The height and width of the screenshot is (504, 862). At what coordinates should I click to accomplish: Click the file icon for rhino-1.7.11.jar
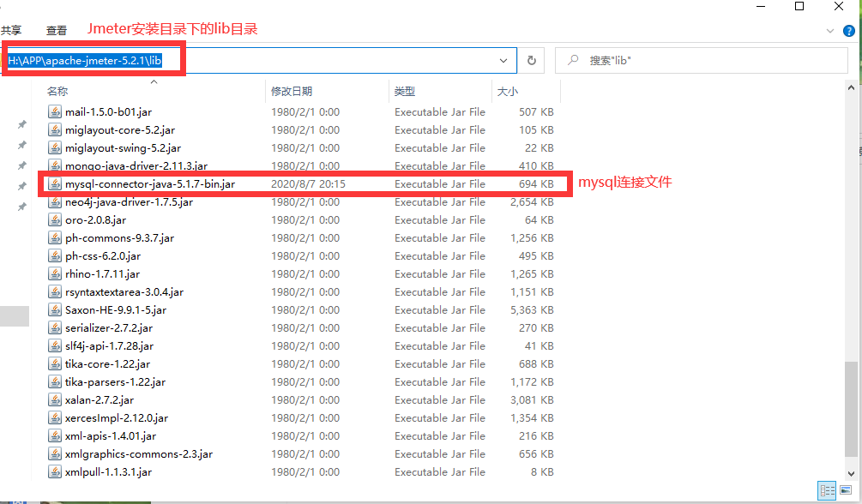(55, 274)
